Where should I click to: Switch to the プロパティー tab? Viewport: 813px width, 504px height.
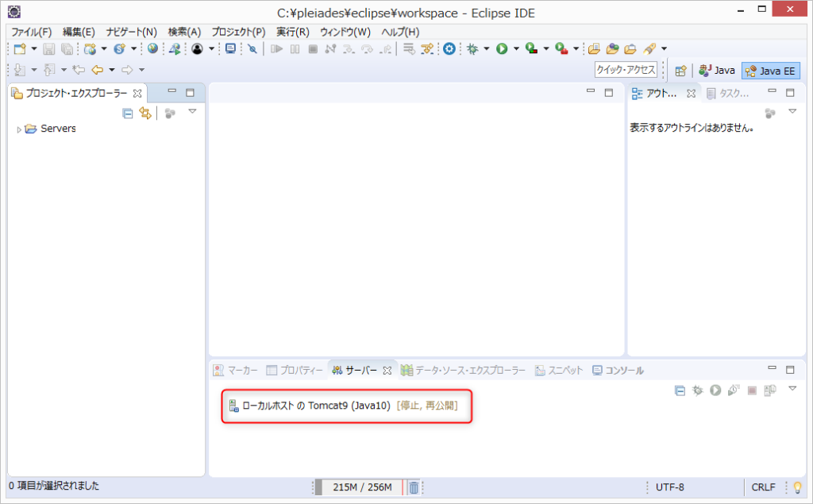click(295, 370)
